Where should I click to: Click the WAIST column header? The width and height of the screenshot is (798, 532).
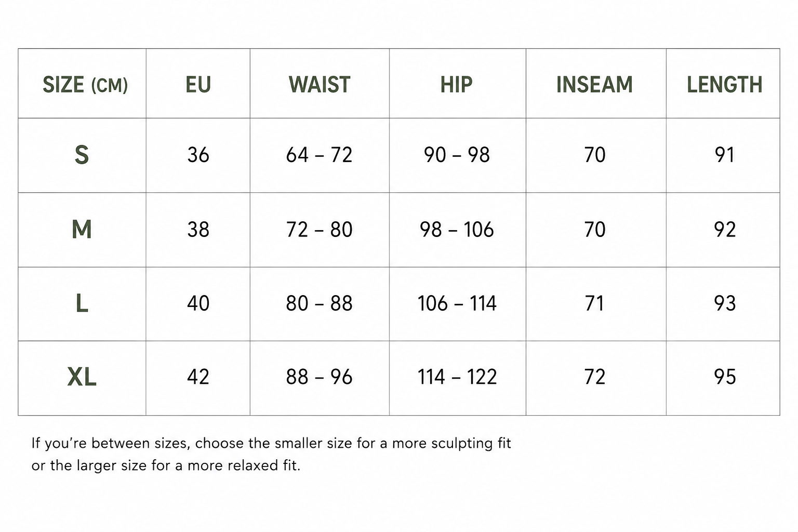point(320,85)
